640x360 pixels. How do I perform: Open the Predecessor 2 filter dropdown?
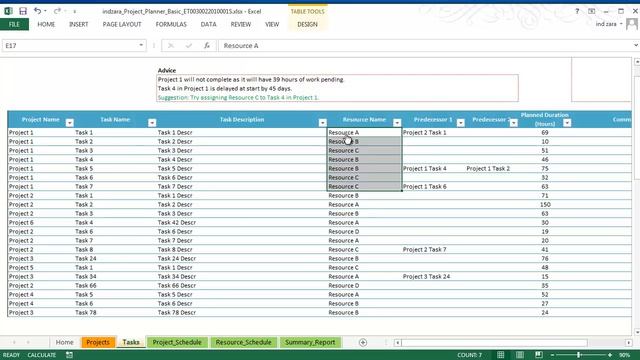(x=513, y=122)
